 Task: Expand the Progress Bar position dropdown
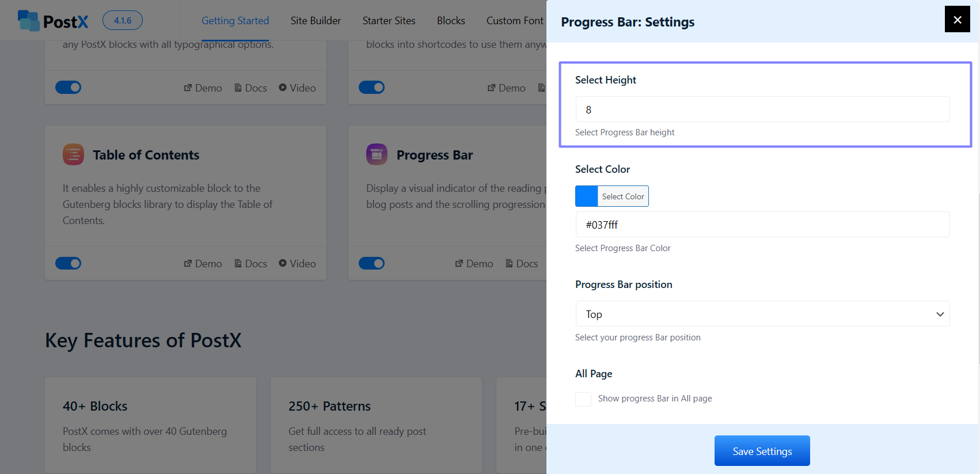(x=762, y=314)
